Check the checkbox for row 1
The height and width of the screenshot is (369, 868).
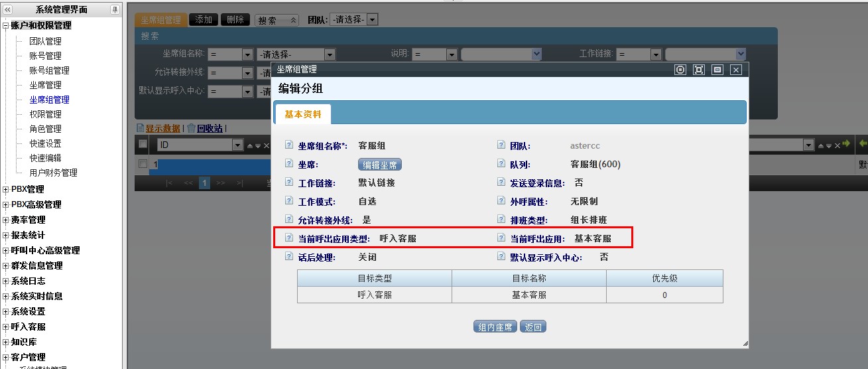click(x=143, y=163)
